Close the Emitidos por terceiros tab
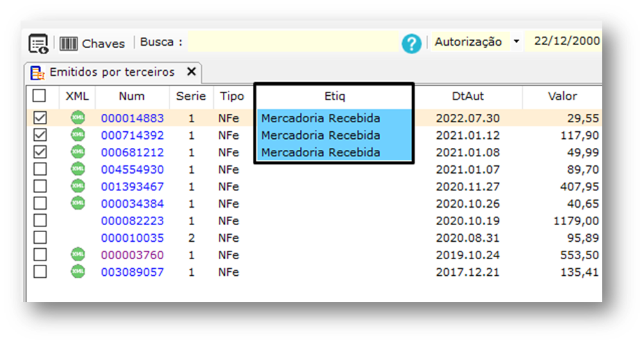The height and width of the screenshot is (344, 644). (191, 71)
